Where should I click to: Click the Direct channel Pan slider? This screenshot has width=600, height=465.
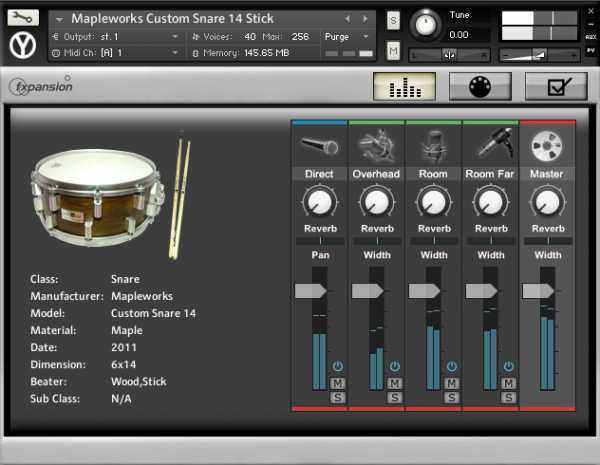(320, 241)
